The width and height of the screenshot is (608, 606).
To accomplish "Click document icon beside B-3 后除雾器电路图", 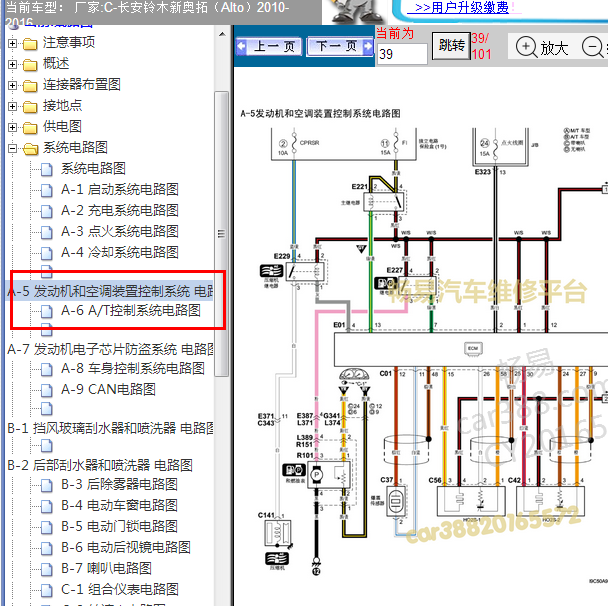I will pyautogui.click(x=47, y=485).
